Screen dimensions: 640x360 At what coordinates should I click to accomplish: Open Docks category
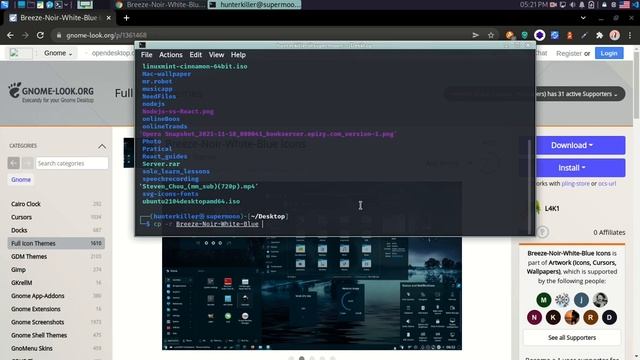pyautogui.click(x=19, y=230)
